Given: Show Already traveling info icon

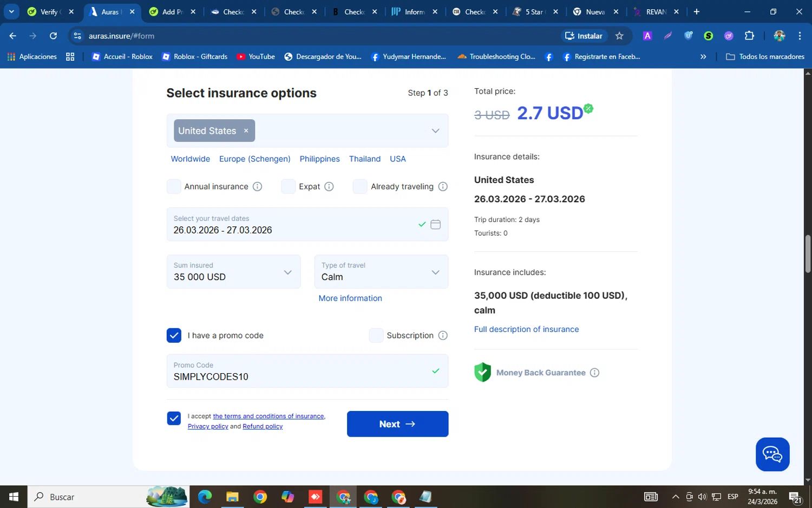Looking at the screenshot, I should click(x=443, y=186).
